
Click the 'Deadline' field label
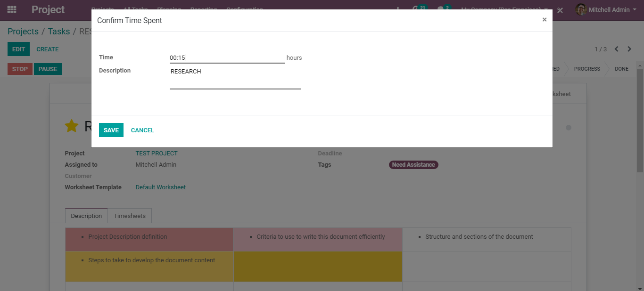point(330,154)
